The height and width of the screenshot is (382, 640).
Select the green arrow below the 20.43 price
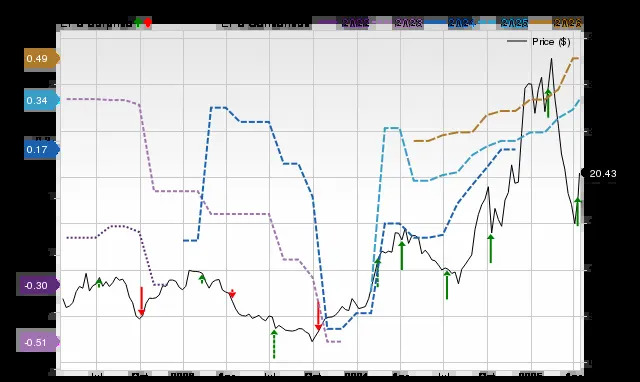pos(578,211)
